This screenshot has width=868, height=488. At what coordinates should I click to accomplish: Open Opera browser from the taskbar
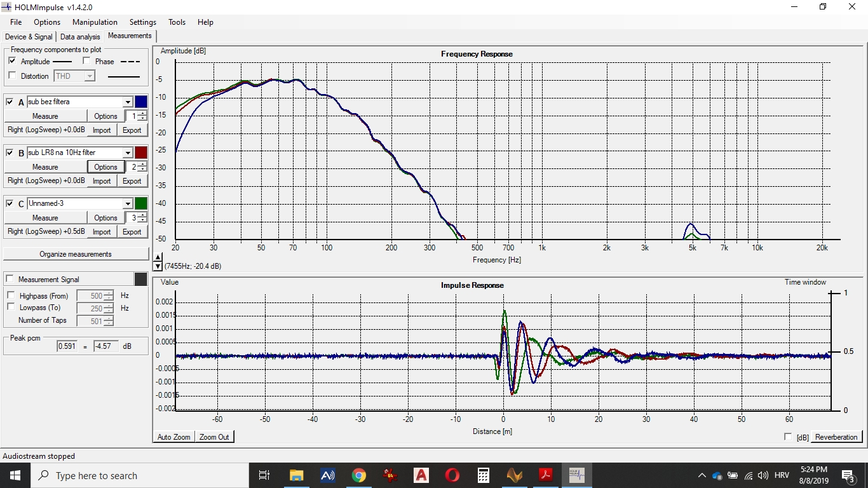click(x=452, y=475)
